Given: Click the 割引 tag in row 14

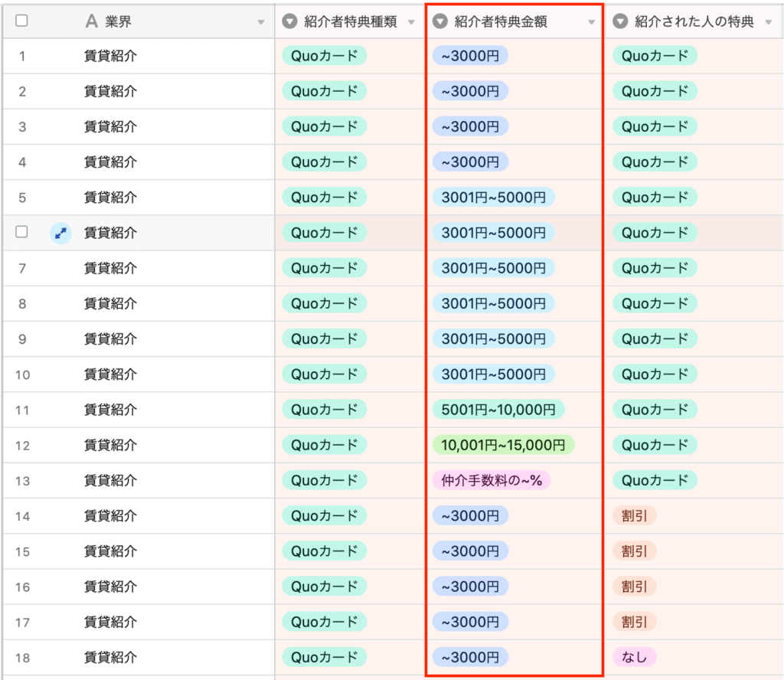Looking at the screenshot, I should click(635, 515).
